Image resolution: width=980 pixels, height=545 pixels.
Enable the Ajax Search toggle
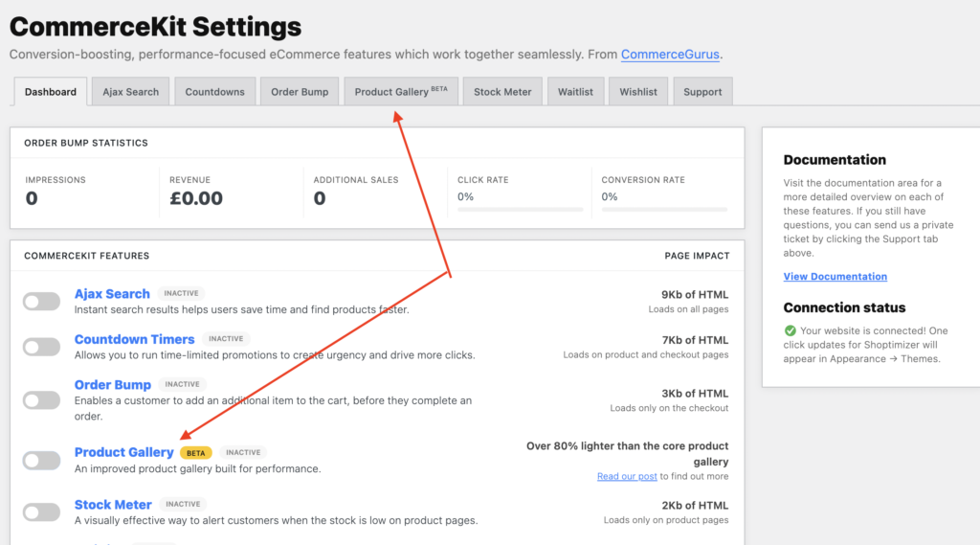tap(41, 302)
